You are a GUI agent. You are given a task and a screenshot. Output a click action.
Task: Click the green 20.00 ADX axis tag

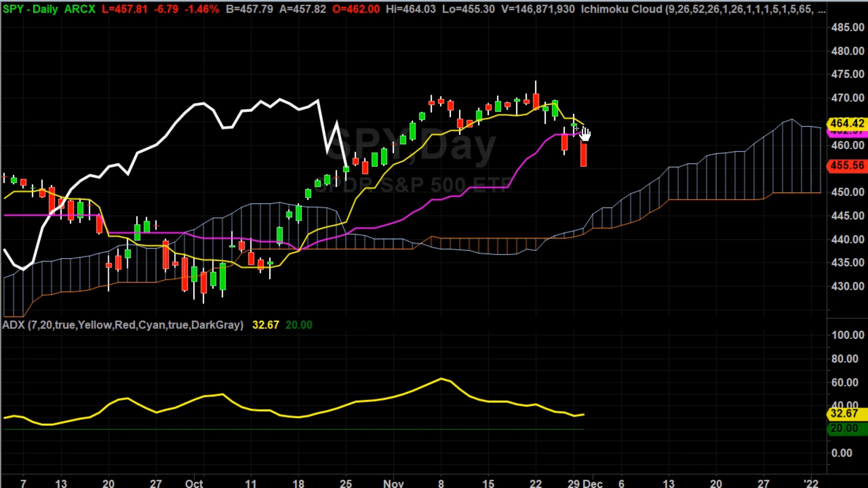847,428
